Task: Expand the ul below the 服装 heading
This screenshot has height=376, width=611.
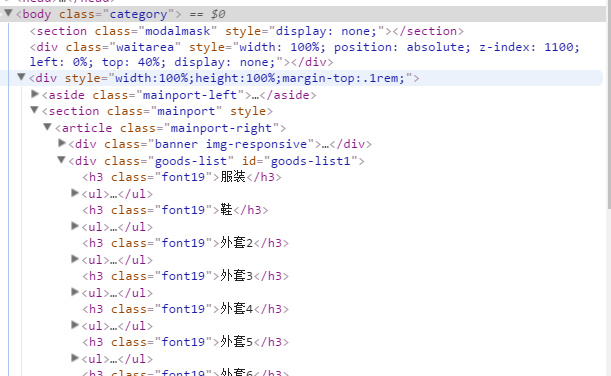Action: (x=75, y=193)
